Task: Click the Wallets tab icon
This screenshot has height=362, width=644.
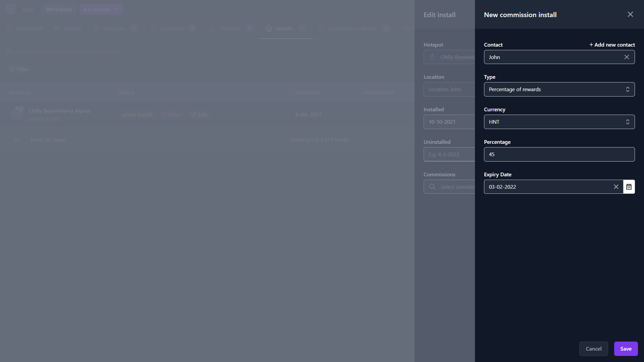Action: pos(57,28)
